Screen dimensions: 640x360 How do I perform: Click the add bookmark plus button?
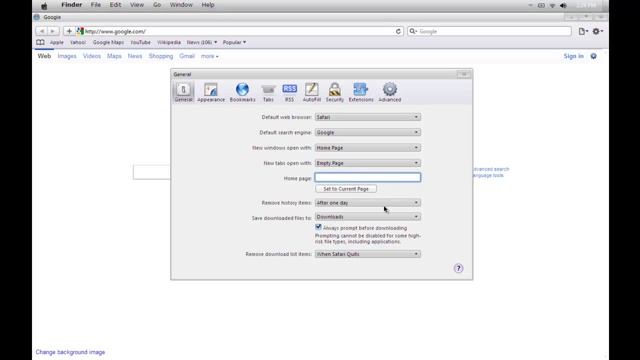69,31
